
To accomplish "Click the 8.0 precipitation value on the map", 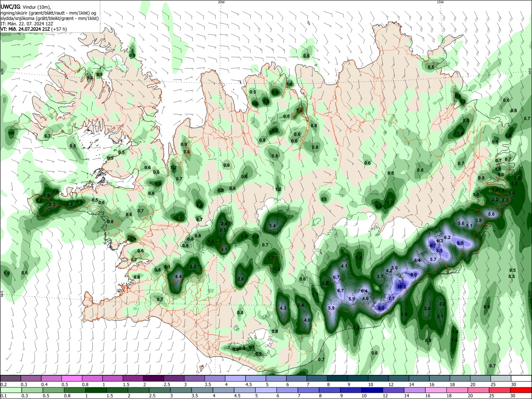I will (414, 275).
